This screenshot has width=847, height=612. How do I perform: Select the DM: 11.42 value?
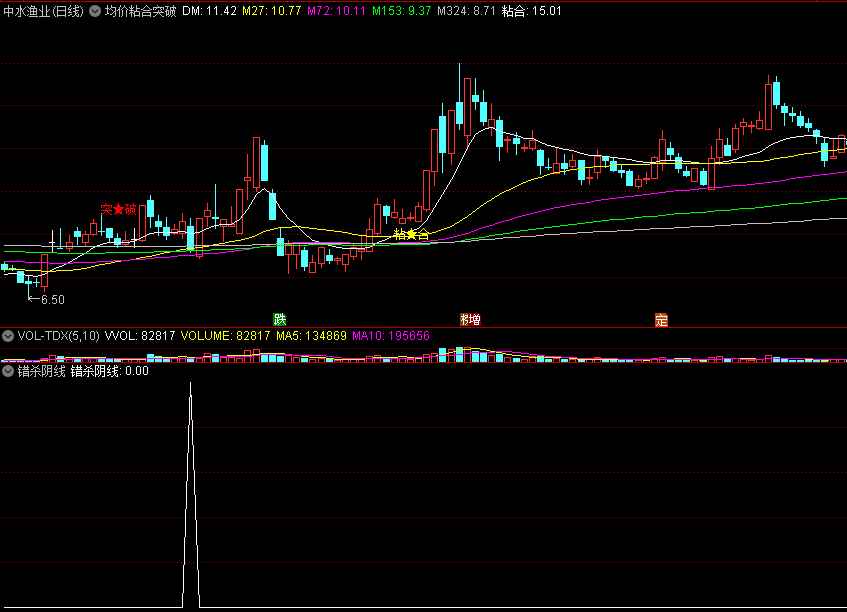(x=210, y=11)
